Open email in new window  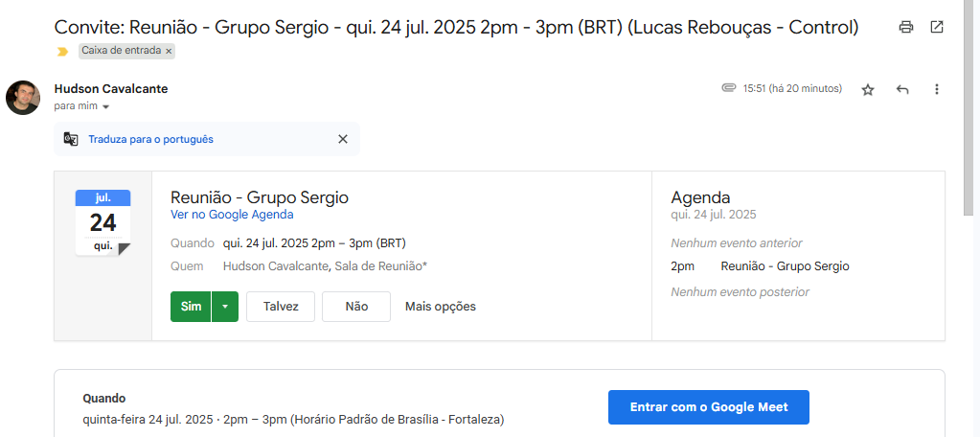[937, 27]
